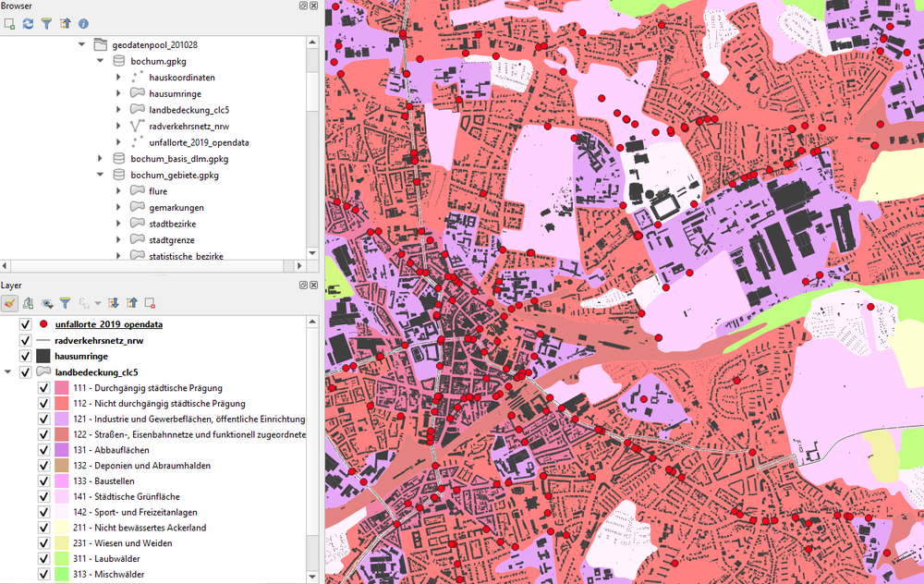Click the Filter Browser icon
The height and width of the screenshot is (584, 924).
(47, 23)
